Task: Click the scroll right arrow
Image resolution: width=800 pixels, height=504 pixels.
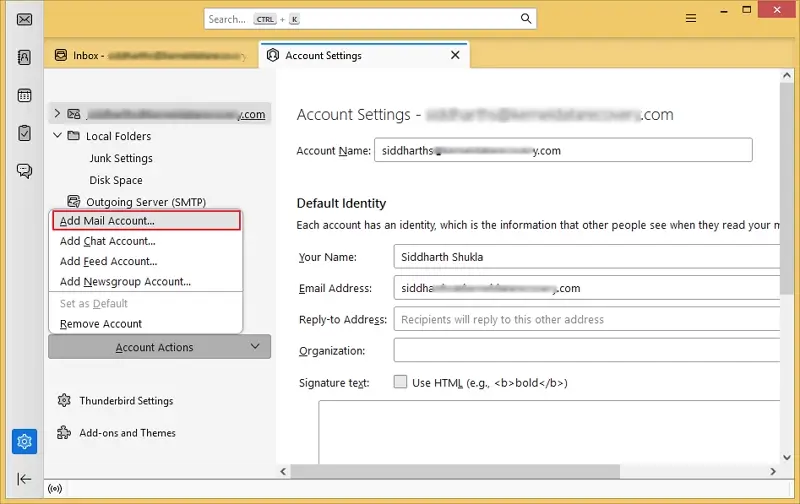Action: (x=772, y=471)
